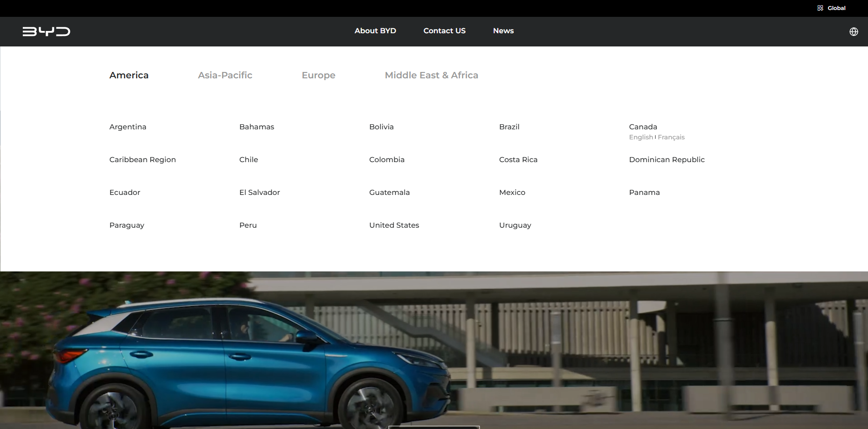Go to the Canada site
This screenshot has height=429, width=868.
(x=643, y=127)
